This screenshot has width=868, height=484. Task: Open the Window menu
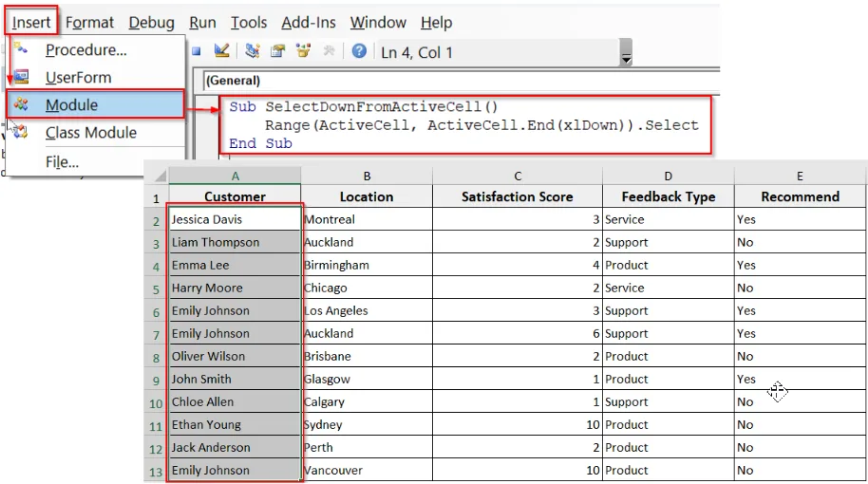[378, 22]
